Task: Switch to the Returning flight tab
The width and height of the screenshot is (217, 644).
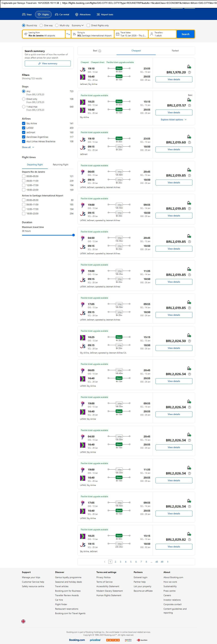Action: coord(60,165)
